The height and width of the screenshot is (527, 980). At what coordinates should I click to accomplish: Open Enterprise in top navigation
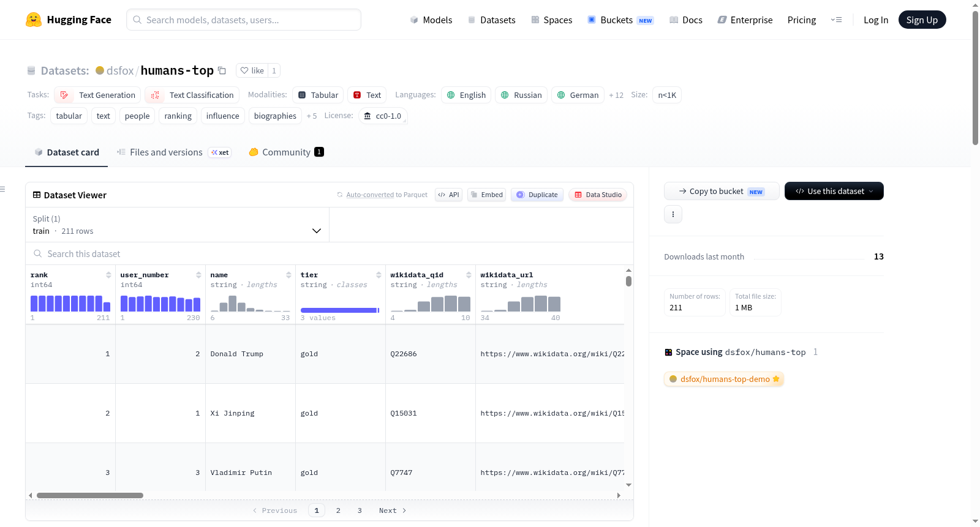[745, 20]
